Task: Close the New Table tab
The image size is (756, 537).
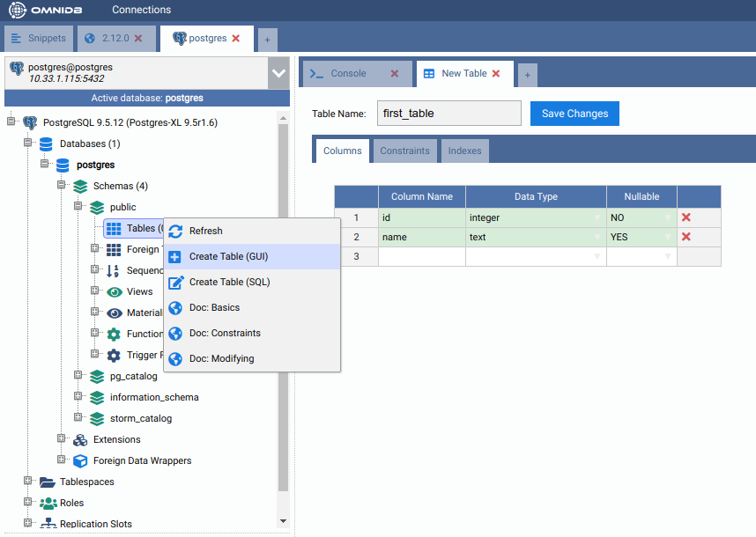Action: pyautogui.click(x=496, y=74)
